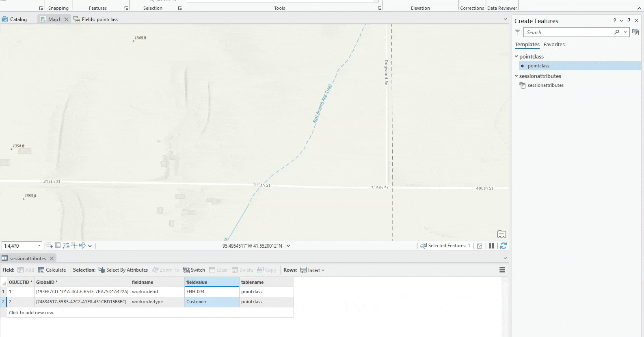Open the corrections dropdown arrow
Screen dimensions: 644x337
click(90, 246)
